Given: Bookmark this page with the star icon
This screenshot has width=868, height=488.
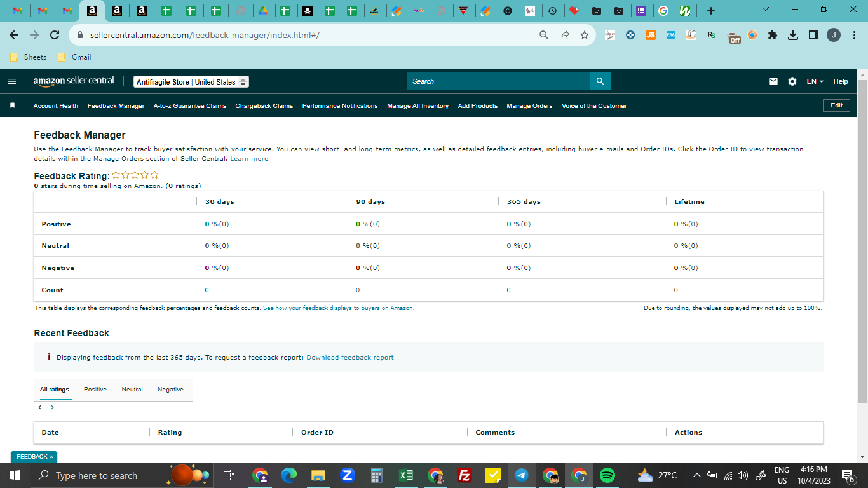Looking at the screenshot, I should (x=585, y=35).
